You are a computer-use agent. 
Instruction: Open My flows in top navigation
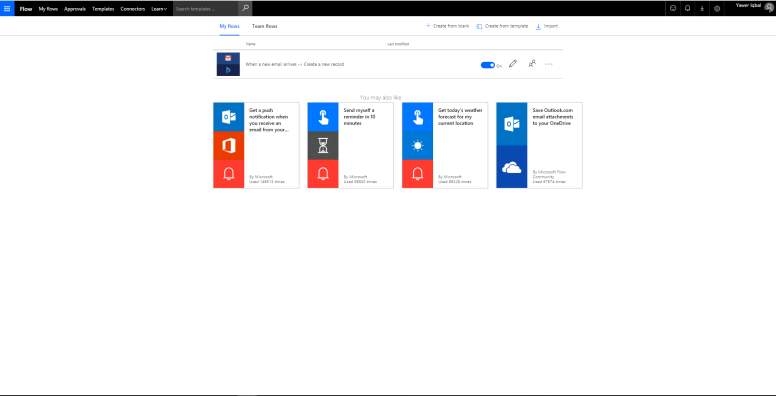tap(48, 9)
